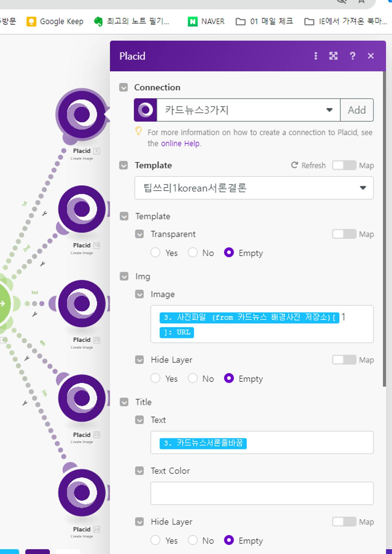Open the Evernote 최고의 노트 필기 bookmark
The image size is (392, 554).
pos(132,21)
